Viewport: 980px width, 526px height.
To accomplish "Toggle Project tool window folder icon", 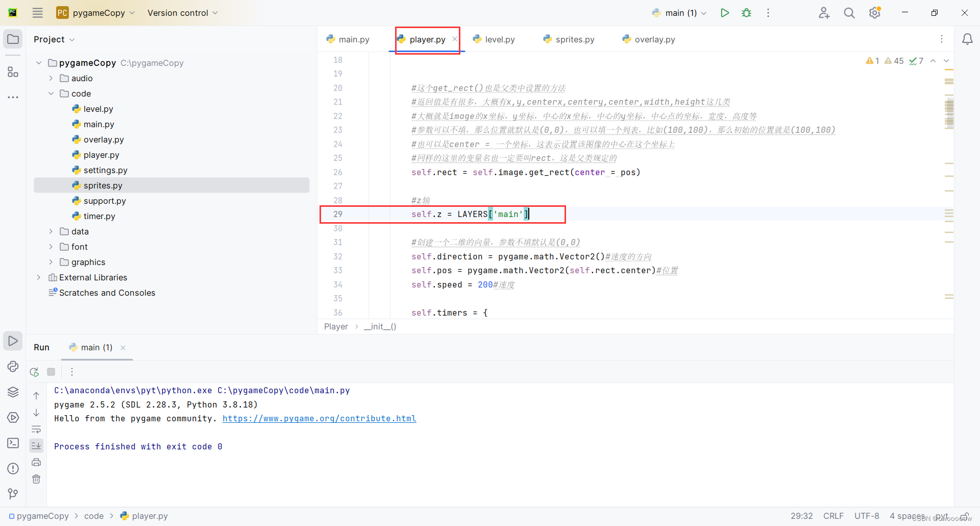I will [x=13, y=39].
